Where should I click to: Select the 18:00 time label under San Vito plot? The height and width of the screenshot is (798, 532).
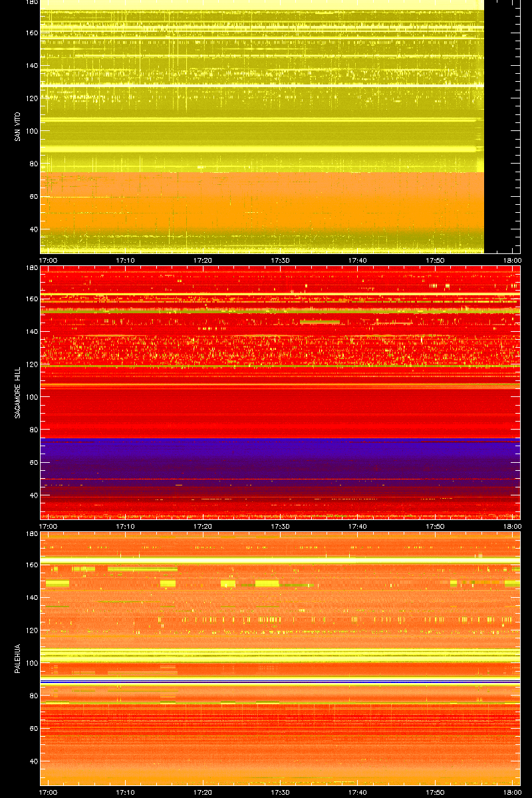point(512,260)
